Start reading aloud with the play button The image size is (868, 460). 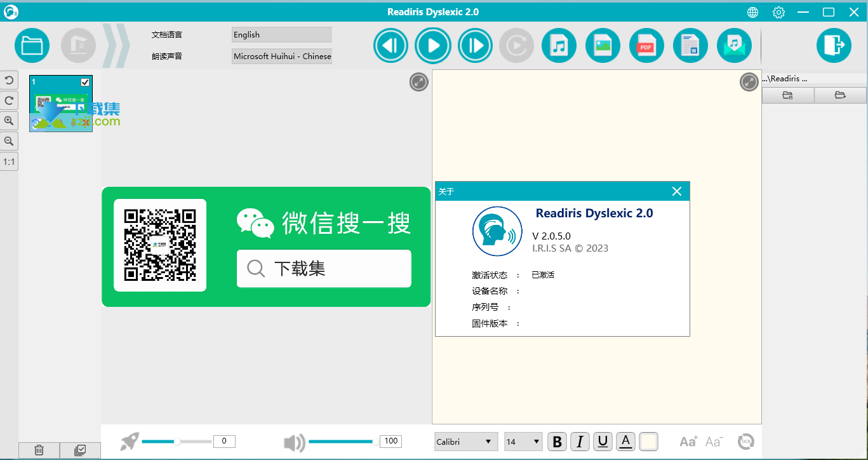(433, 46)
